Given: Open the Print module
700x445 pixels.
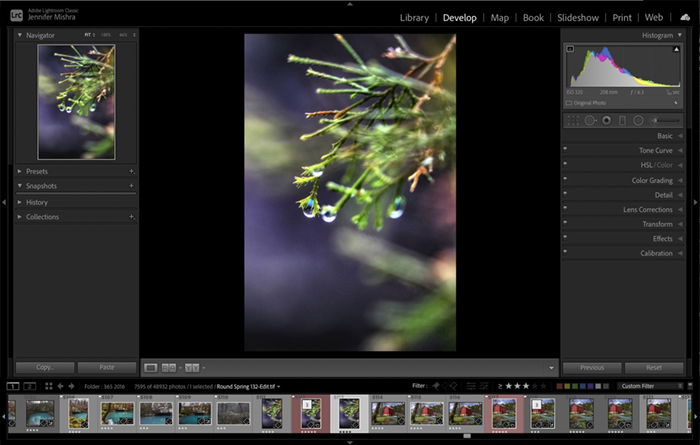Looking at the screenshot, I should point(622,18).
